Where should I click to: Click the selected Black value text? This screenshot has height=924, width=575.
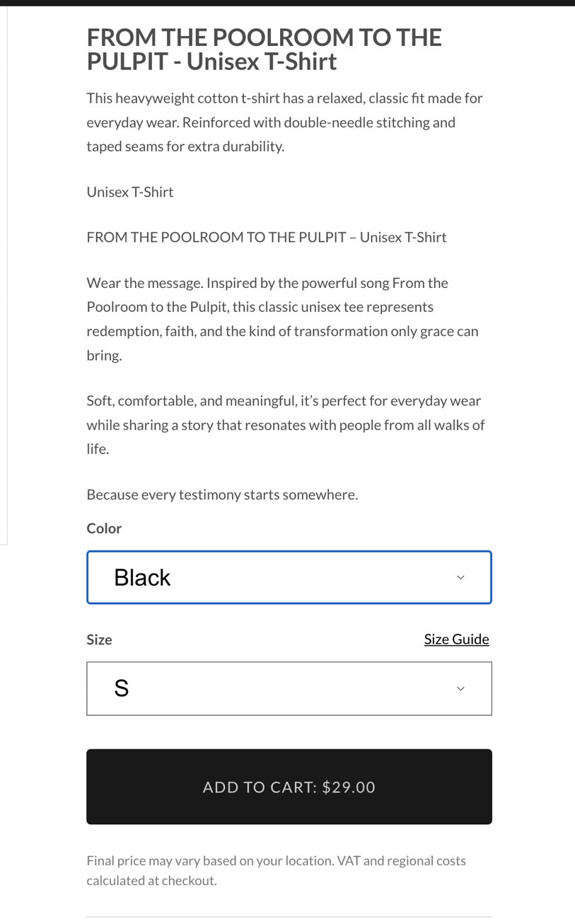(x=142, y=577)
